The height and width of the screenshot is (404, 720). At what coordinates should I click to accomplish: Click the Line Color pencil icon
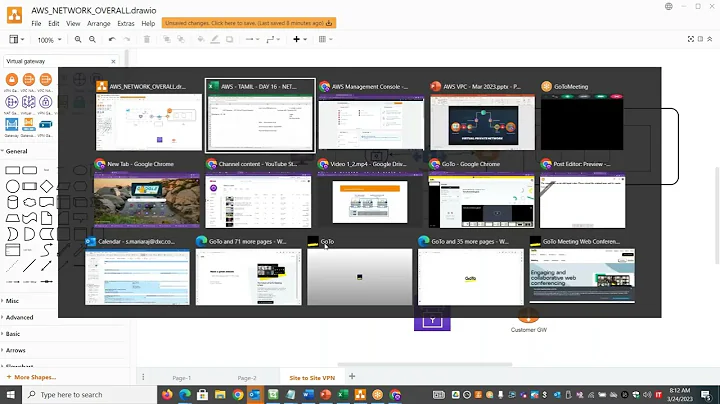click(215, 39)
